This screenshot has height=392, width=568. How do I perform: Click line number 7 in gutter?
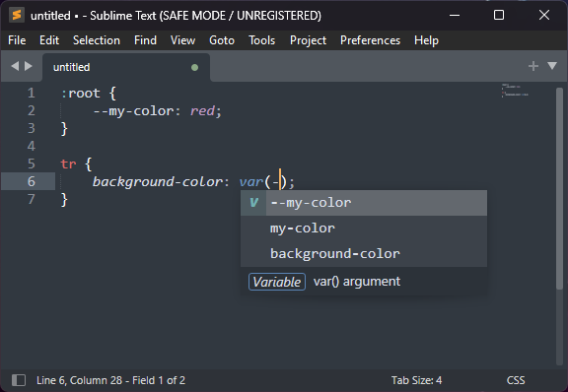click(x=32, y=199)
